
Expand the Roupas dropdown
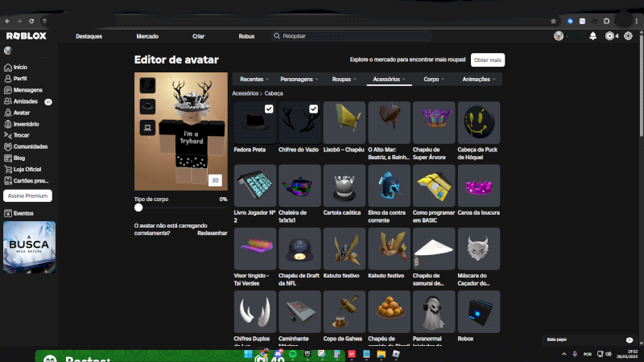[345, 79]
